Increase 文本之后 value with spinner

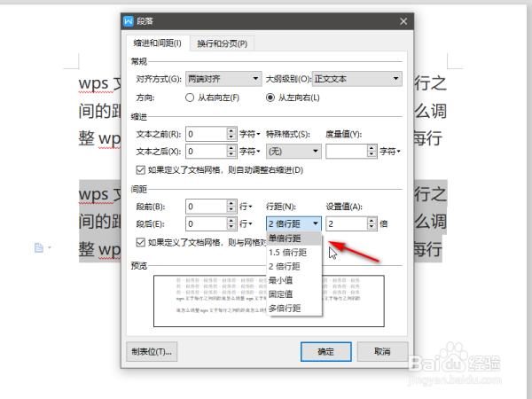tap(231, 148)
